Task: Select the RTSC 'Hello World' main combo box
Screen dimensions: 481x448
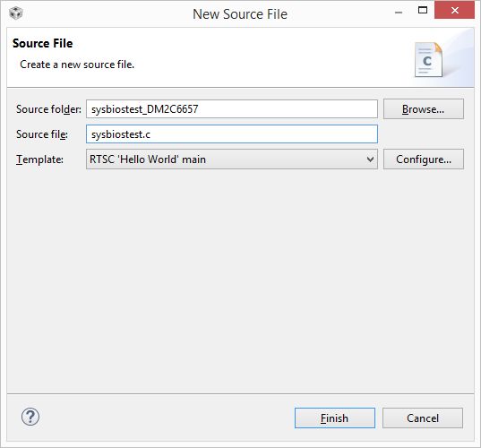Action: coord(232,159)
